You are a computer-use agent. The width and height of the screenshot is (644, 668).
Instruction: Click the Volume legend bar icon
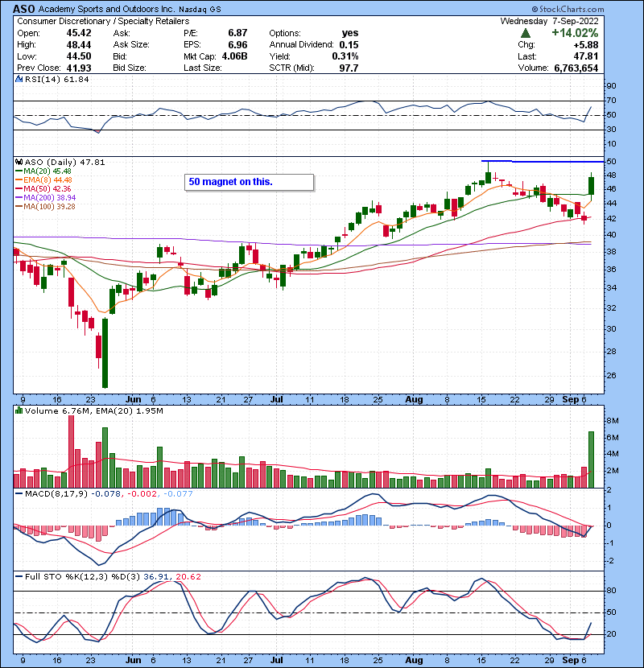pos(19,410)
